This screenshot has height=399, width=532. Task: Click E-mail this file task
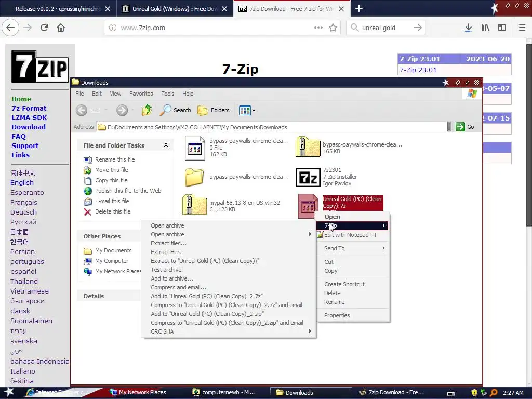coord(112,201)
